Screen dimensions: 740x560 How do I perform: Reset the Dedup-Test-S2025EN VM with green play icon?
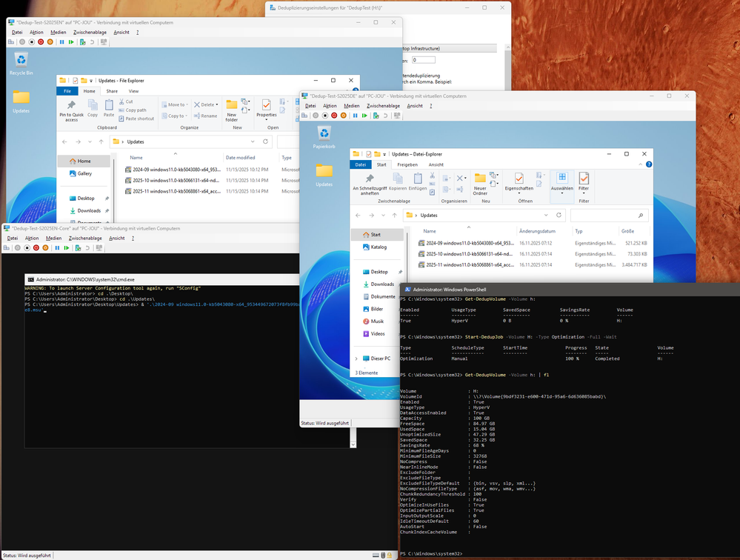[x=71, y=42]
